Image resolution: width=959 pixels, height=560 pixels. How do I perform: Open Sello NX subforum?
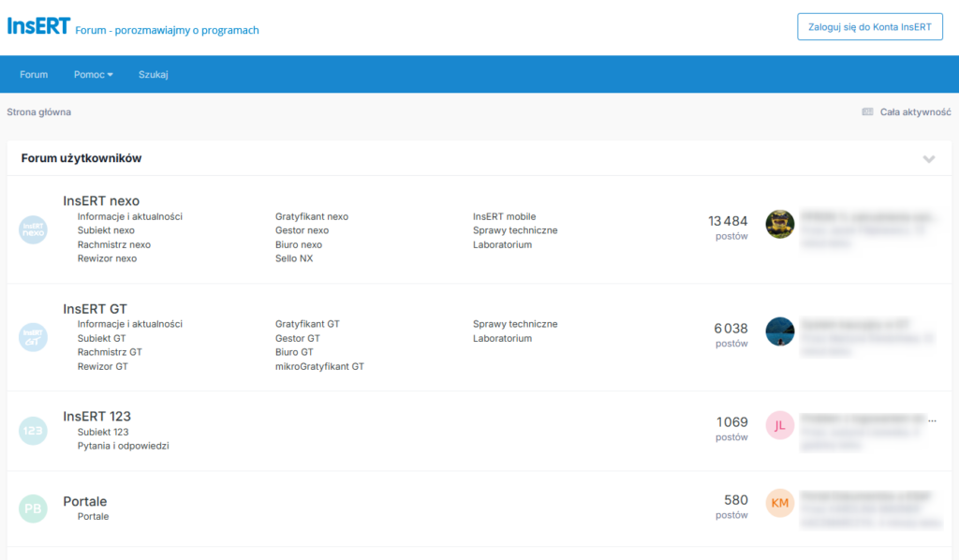pyautogui.click(x=294, y=258)
